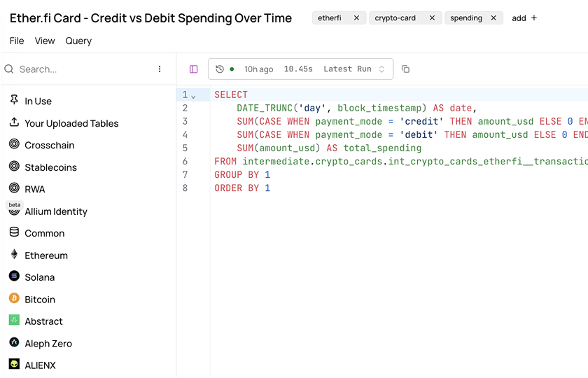588x378 pixels.
Task: Click GROUP BY 1 on line 7
Action: click(242, 175)
